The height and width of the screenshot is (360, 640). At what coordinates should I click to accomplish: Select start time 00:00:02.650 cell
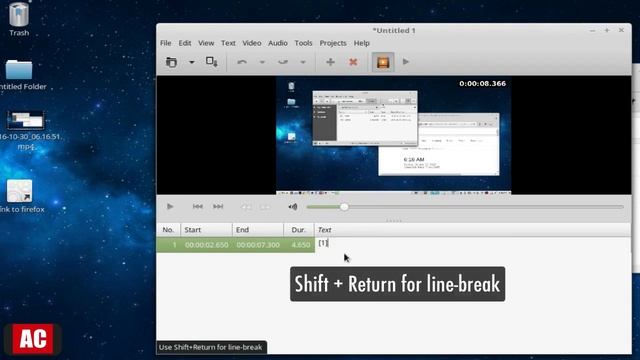pos(207,245)
